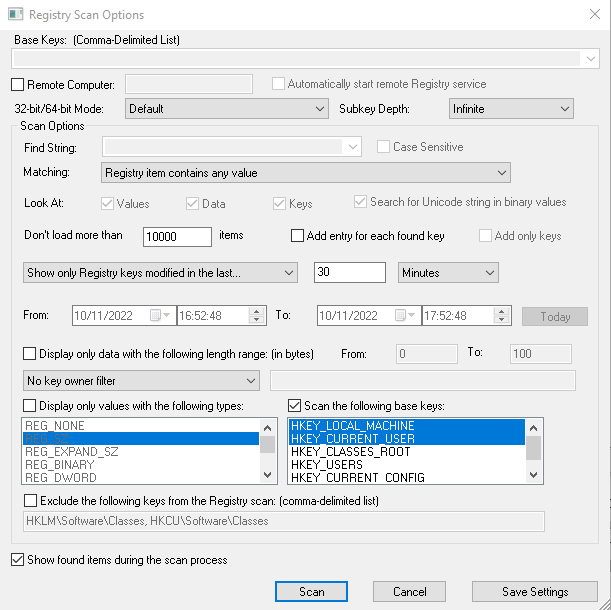Open the From date calendar picker

pyautogui.click(x=160, y=315)
